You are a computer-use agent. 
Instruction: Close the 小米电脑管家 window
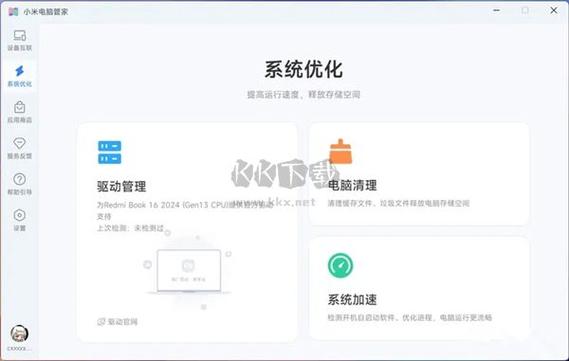point(554,11)
